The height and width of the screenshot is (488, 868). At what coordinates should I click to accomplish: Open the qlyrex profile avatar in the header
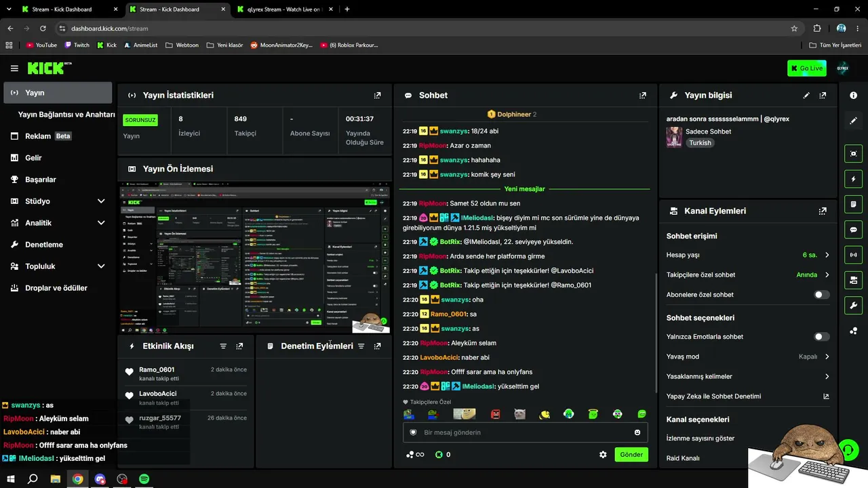coord(843,68)
